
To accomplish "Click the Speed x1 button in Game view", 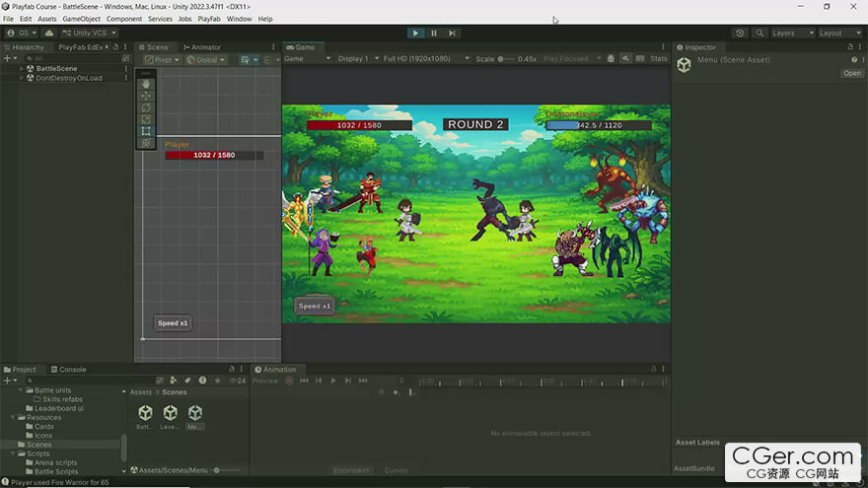I will tap(315, 306).
